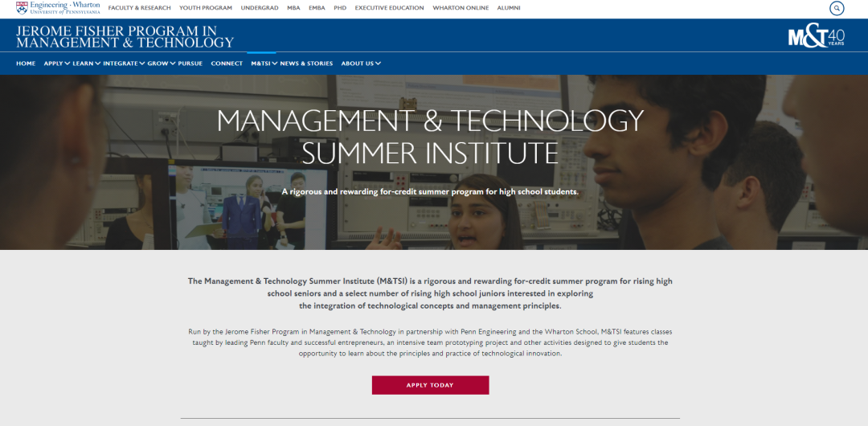Open News & Stories menu item
This screenshot has width=868, height=426.
pos(306,63)
